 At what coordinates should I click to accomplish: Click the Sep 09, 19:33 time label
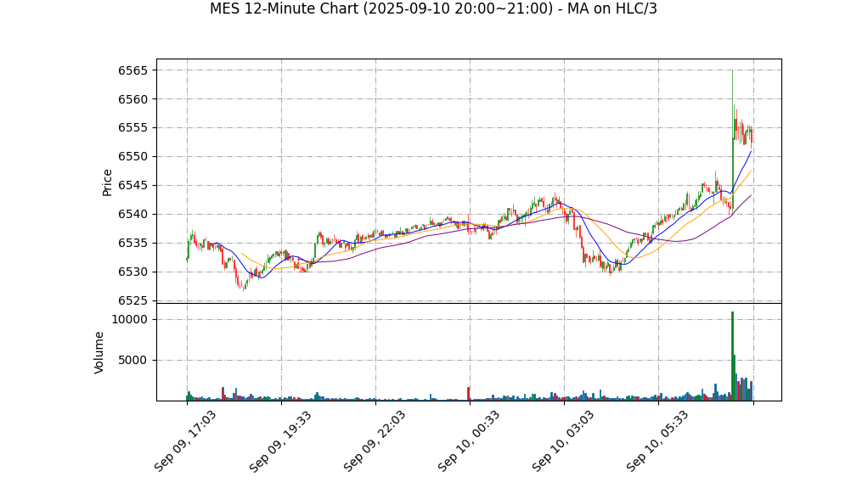[279, 441]
